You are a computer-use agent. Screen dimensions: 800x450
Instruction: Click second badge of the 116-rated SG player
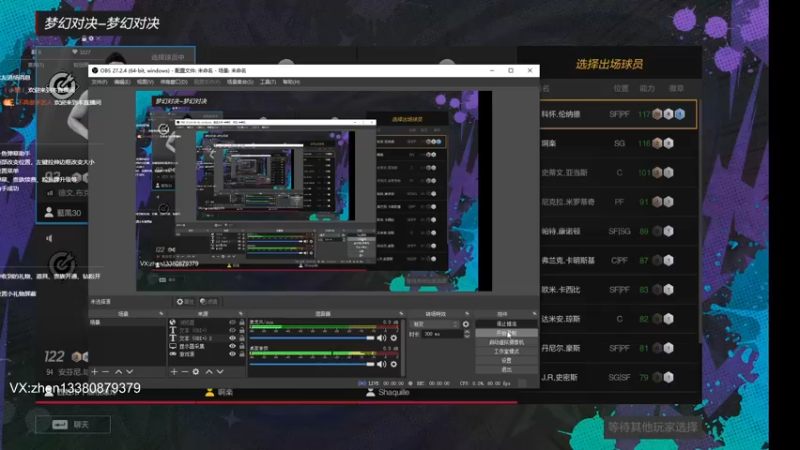pyautogui.click(x=668, y=143)
